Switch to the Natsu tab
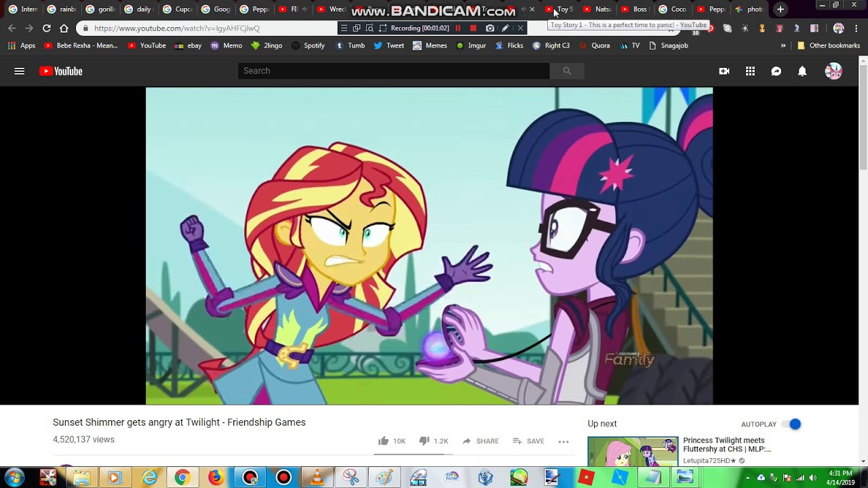868x488 pixels. point(597,9)
